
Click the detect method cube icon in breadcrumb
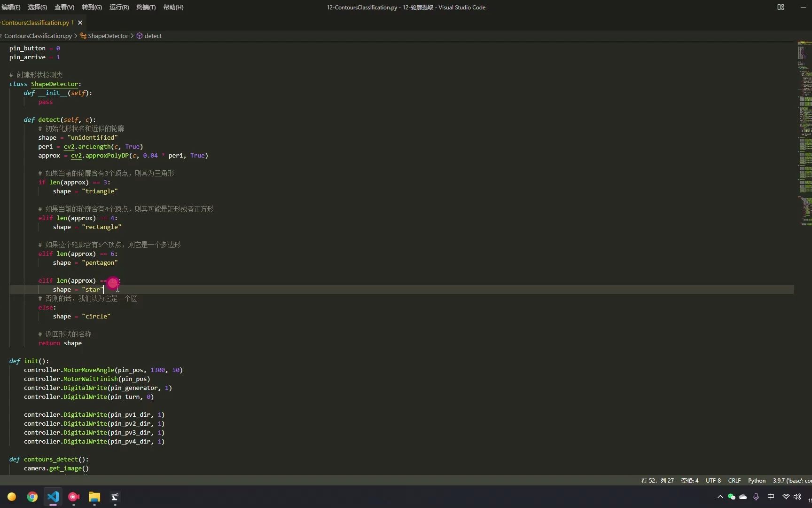coord(140,36)
